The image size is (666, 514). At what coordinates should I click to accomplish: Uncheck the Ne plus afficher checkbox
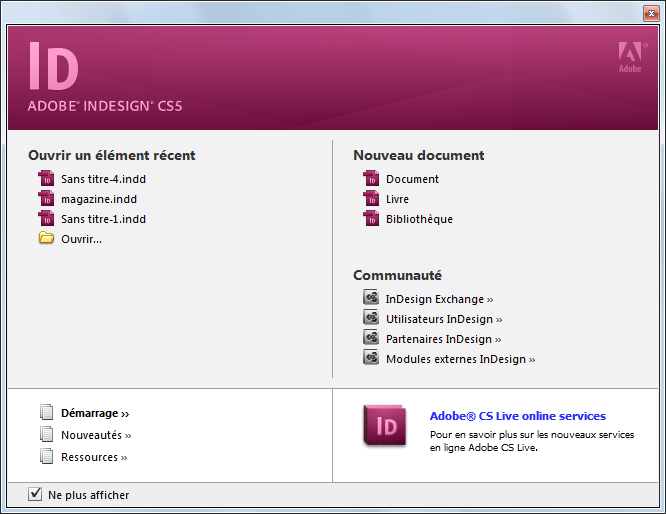pyautogui.click(x=35, y=494)
